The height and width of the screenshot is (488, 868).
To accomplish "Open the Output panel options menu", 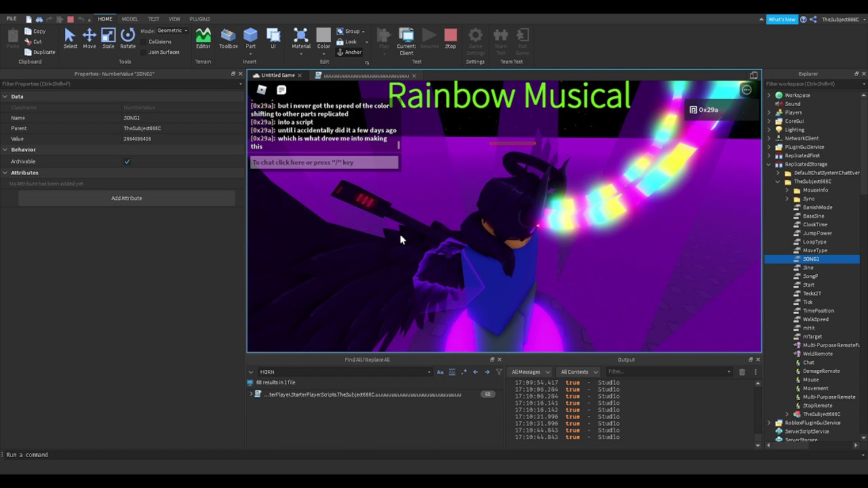I will (x=755, y=372).
